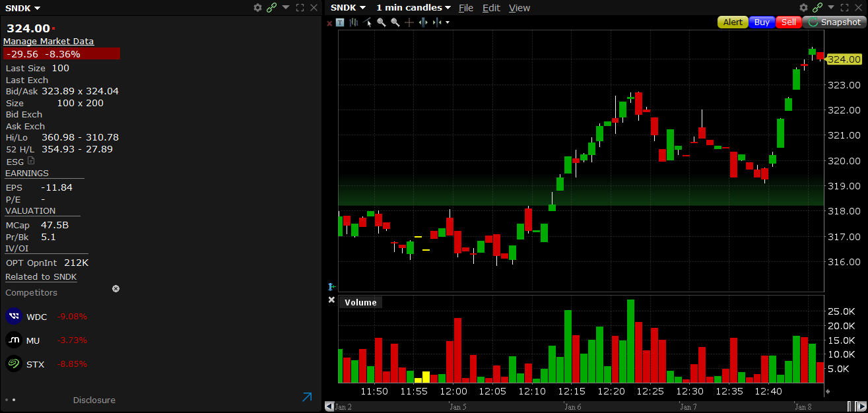Open the View menu
868x413 pixels.
(519, 8)
